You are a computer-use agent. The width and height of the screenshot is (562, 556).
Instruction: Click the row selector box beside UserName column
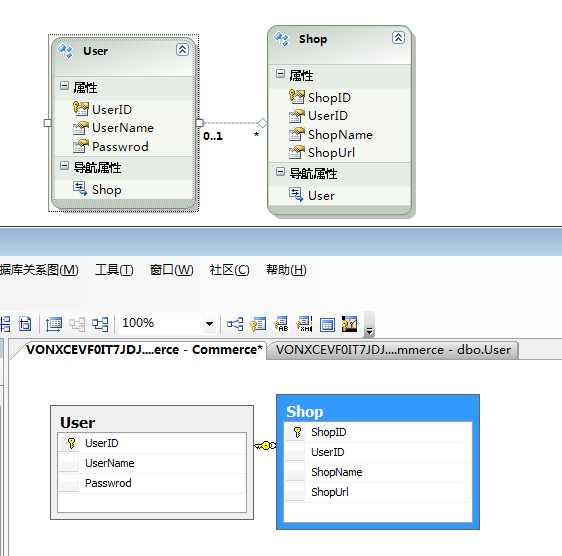(68, 463)
